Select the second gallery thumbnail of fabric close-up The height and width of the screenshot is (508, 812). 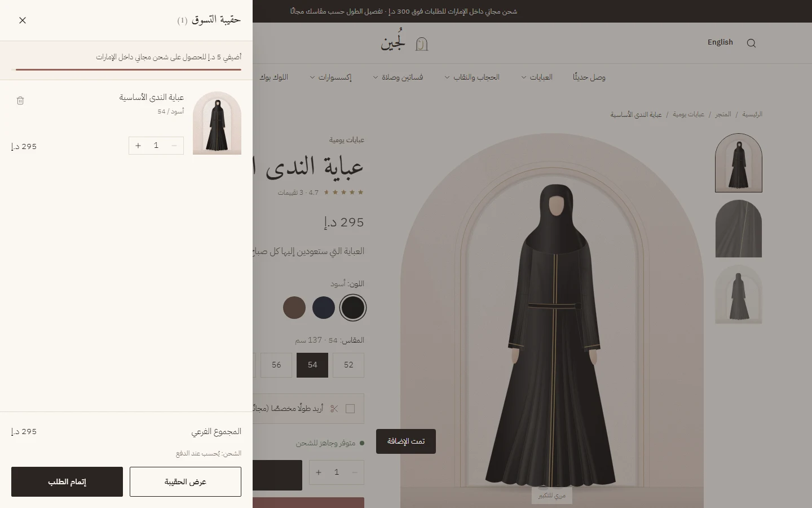point(739,229)
